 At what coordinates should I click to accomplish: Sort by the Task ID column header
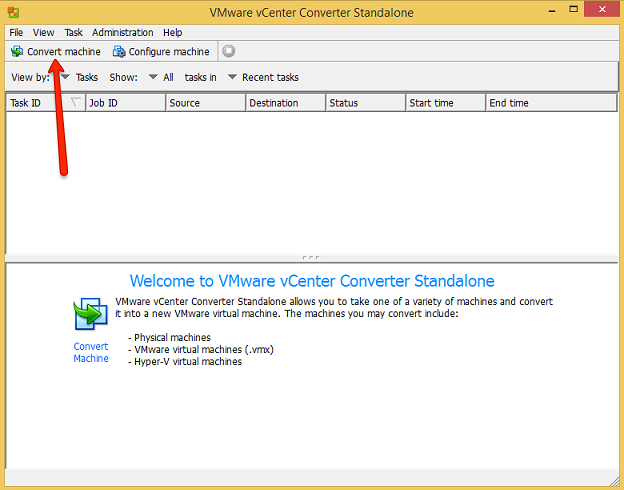(46, 103)
